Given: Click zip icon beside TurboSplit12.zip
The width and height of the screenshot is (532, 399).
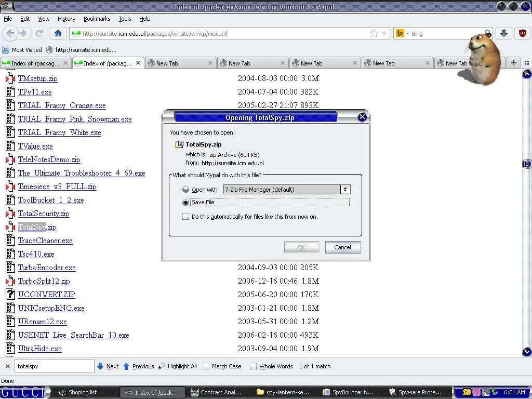Looking at the screenshot, I should click(10, 281).
